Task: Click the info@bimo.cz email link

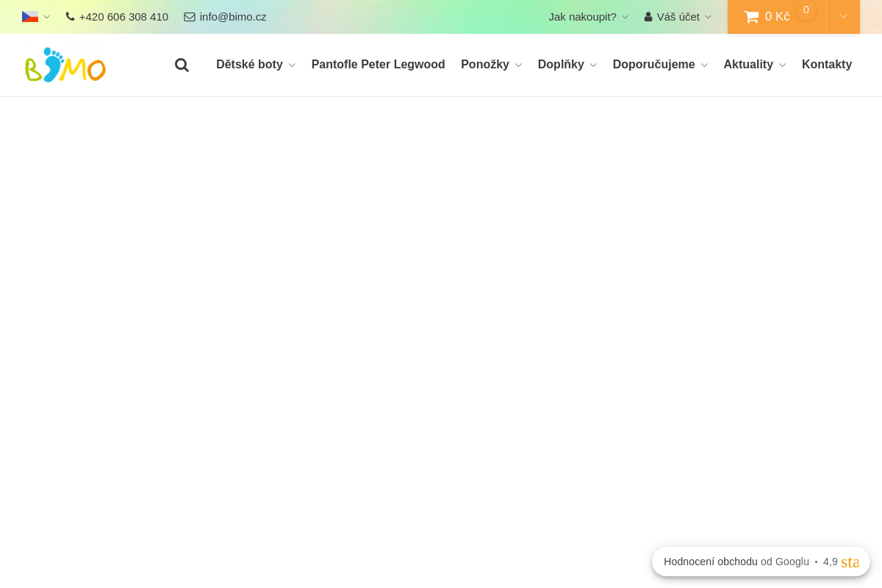Action: (x=233, y=16)
